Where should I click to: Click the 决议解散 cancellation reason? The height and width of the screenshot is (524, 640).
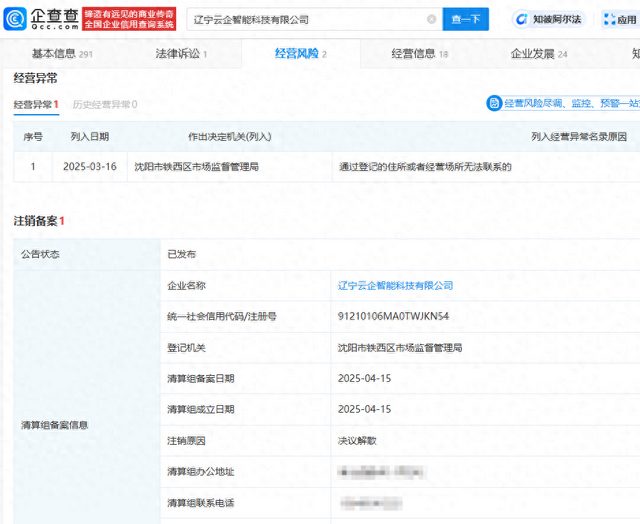click(x=357, y=441)
